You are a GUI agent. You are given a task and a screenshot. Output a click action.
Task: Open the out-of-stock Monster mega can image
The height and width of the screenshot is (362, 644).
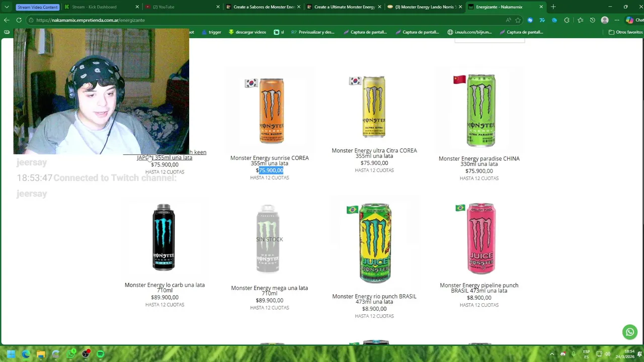pos(269,239)
